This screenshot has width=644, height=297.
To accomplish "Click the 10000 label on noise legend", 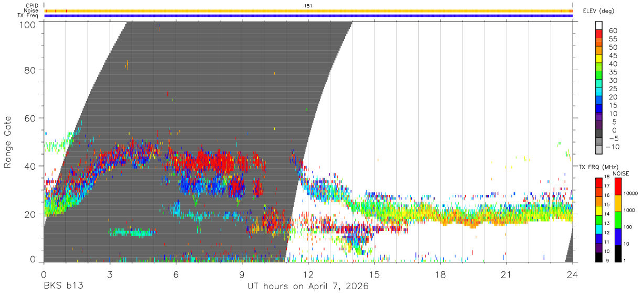I will [x=631, y=193].
